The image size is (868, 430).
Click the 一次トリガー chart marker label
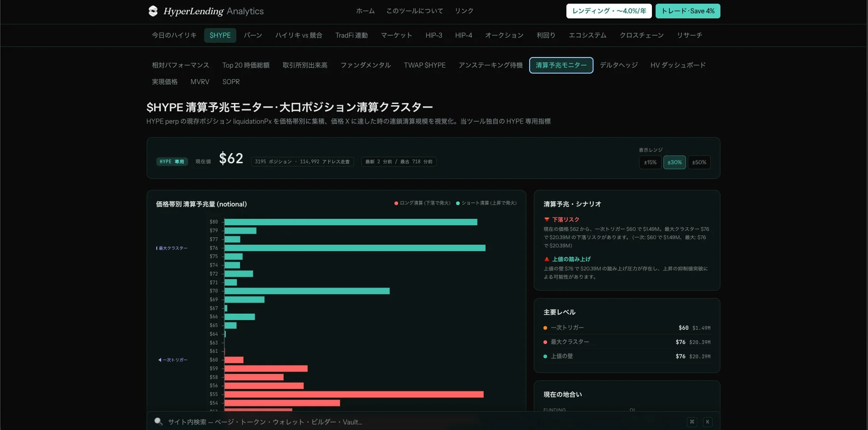pyautogui.click(x=173, y=360)
